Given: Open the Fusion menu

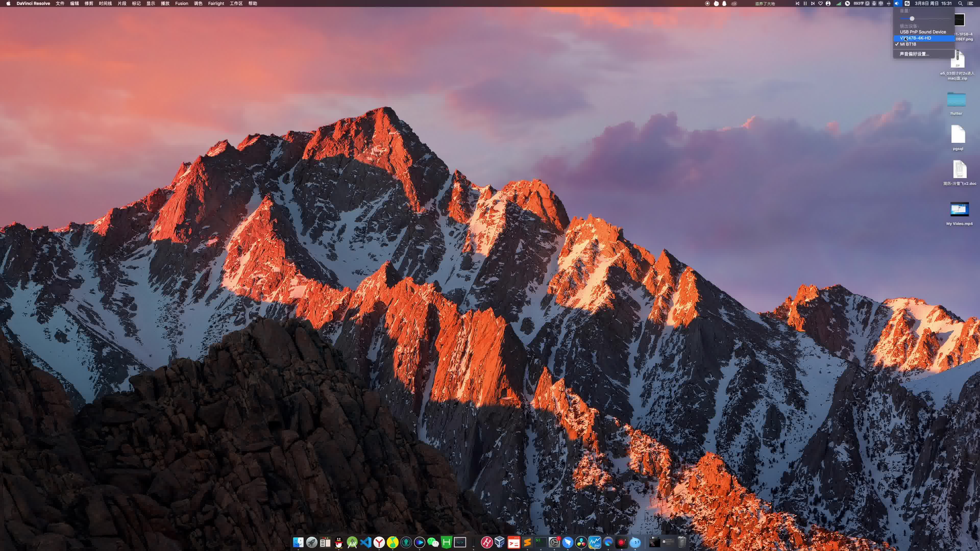Looking at the screenshot, I should [x=181, y=3].
